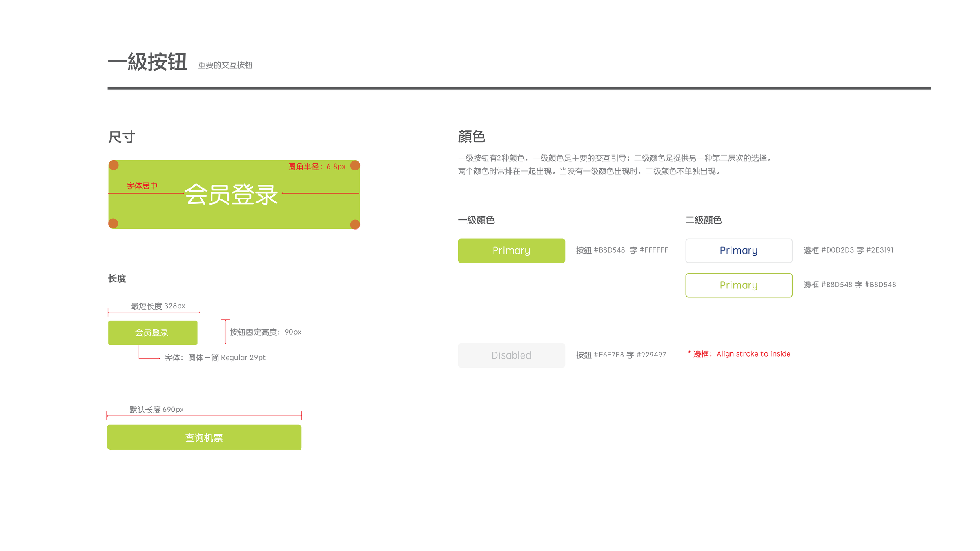The width and height of the screenshot is (980, 551).
Task: Click the red asterisk Align stroke note
Action: click(x=739, y=353)
